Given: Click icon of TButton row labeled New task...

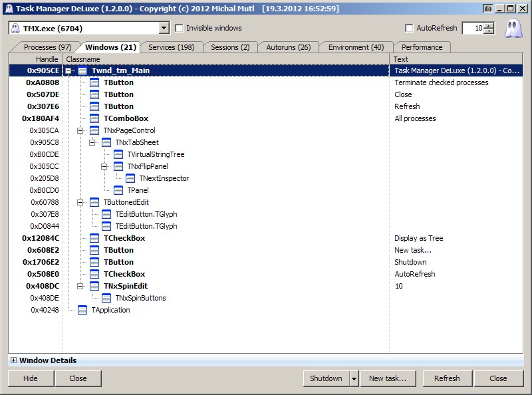Looking at the screenshot, I should click(94, 250).
